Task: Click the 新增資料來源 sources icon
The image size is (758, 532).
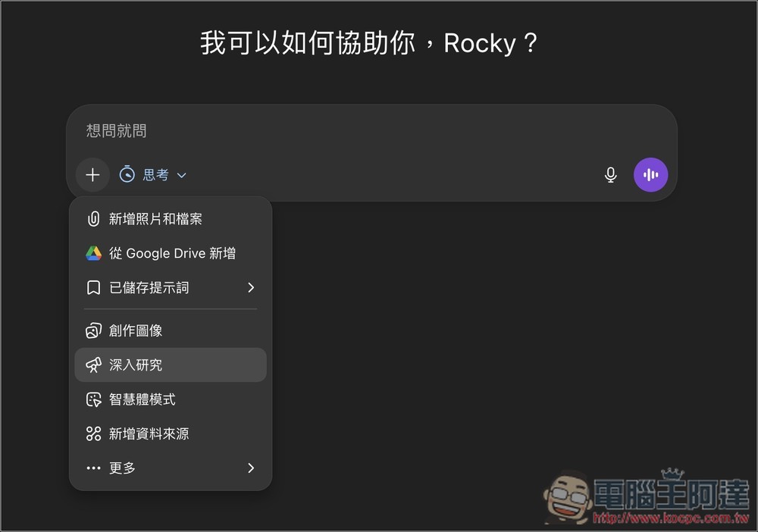Action: point(93,433)
